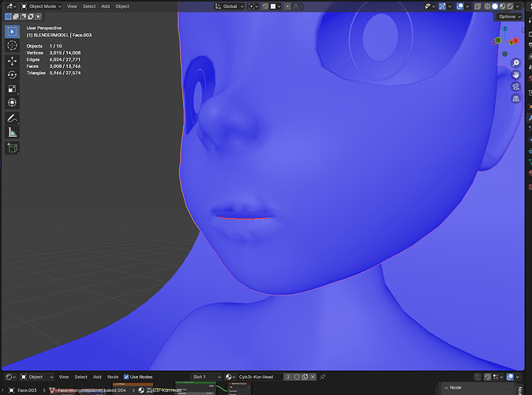The image size is (532, 395).
Task: Unlink the Cyb3r-Kun Head material
Action: tap(313, 377)
